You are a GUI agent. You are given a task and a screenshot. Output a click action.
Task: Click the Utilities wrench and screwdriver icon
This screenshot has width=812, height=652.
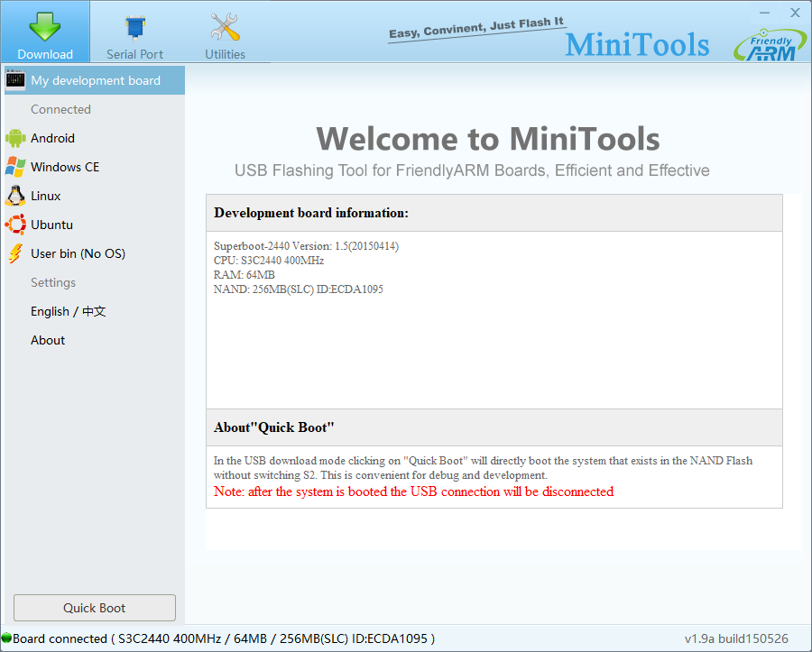click(225, 26)
